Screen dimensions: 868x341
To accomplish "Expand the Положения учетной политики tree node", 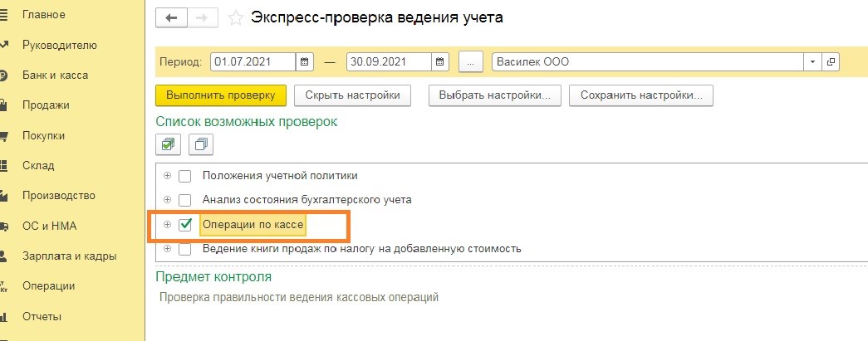I will tap(167, 176).
